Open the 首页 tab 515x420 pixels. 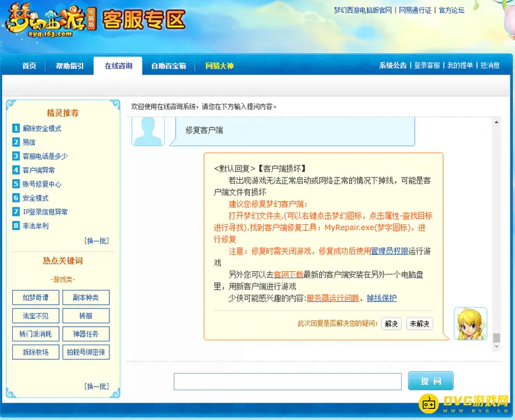click(x=29, y=66)
